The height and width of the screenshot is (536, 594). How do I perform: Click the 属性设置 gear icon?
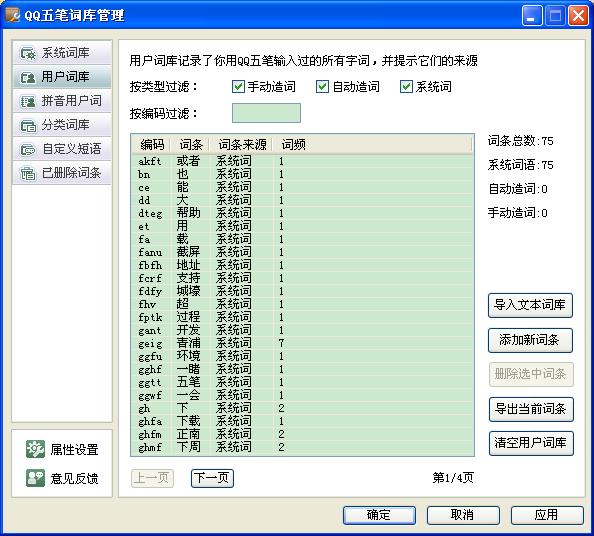pyautogui.click(x=36, y=449)
